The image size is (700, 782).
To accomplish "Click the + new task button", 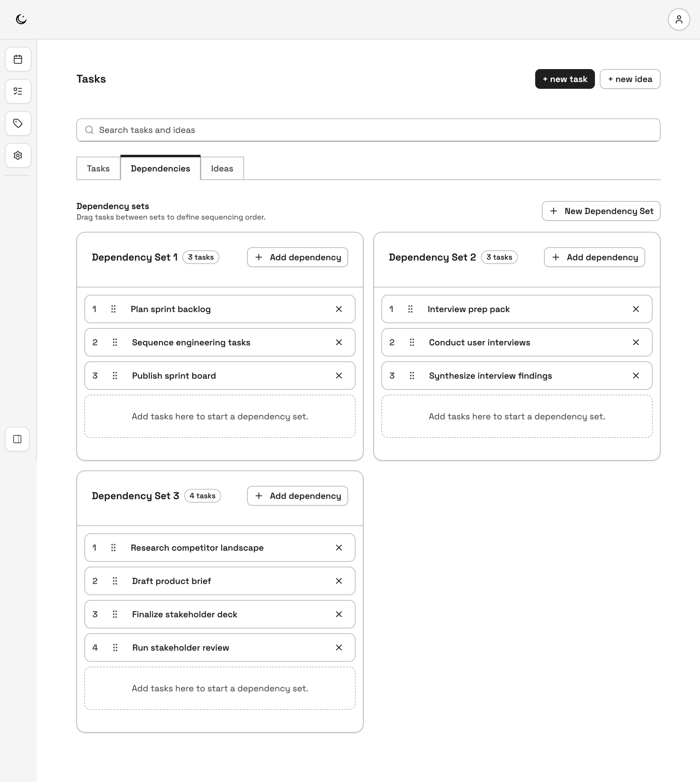I will [x=565, y=79].
